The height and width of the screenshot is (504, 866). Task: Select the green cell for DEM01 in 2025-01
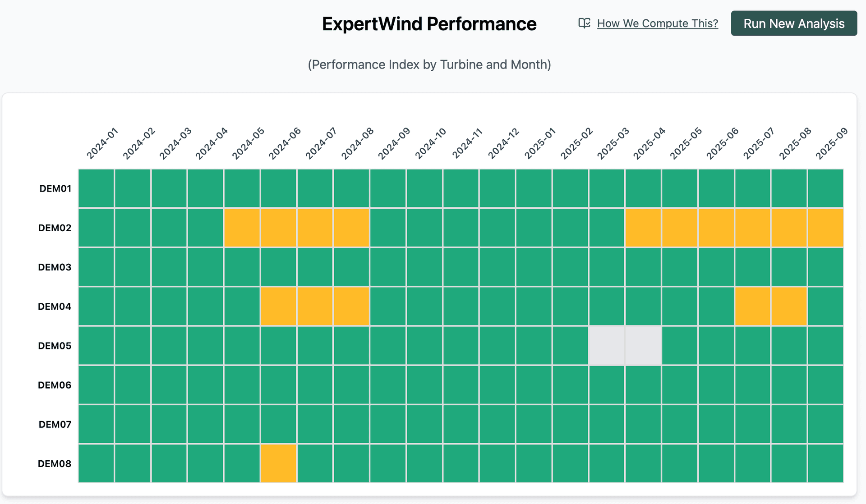coord(534,188)
